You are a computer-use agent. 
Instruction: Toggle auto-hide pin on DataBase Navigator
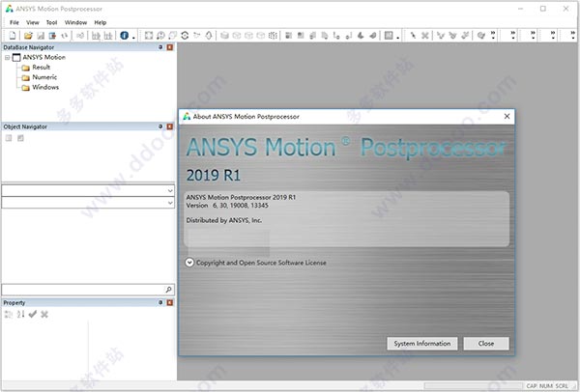click(160, 47)
